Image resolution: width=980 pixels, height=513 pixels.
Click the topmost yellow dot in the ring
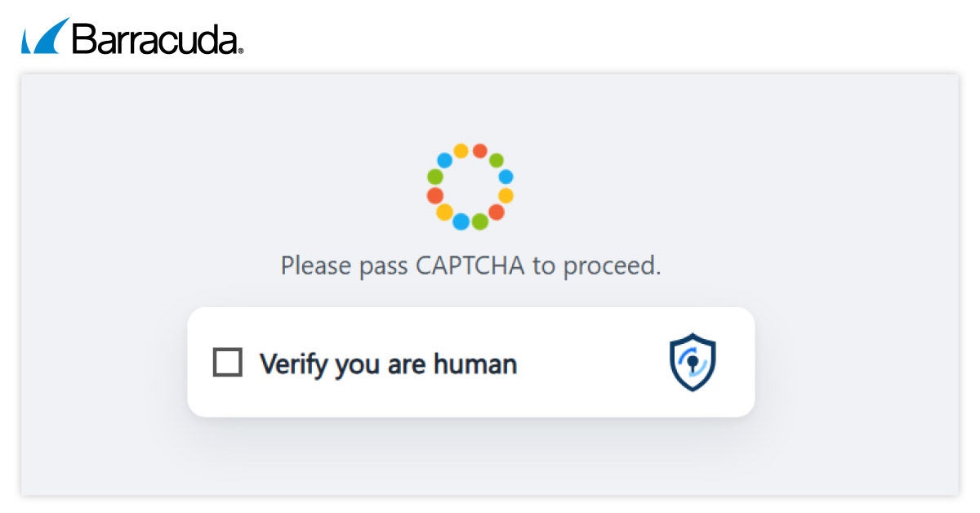[x=461, y=151]
